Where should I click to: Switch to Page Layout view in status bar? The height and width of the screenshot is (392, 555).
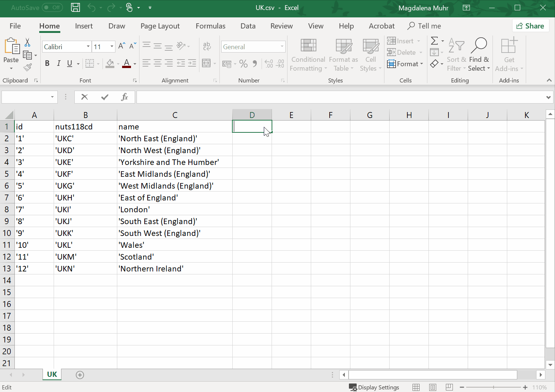[x=433, y=387]
